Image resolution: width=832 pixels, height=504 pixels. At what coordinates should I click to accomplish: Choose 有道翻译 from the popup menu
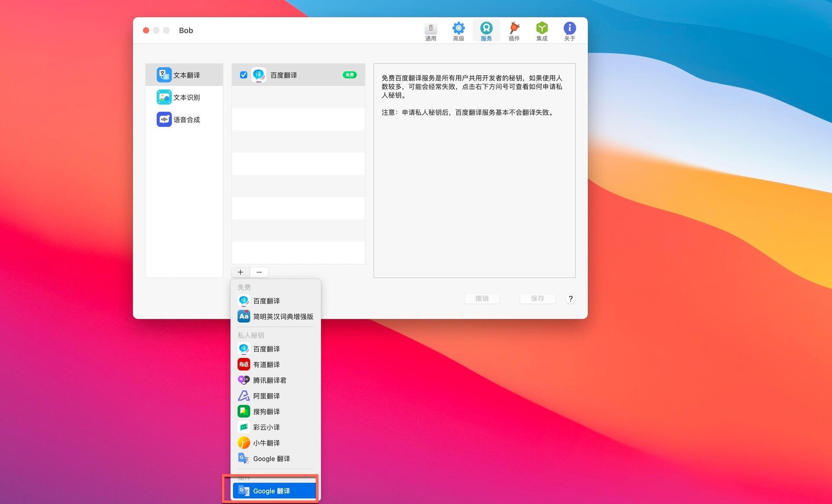[266, 364]
